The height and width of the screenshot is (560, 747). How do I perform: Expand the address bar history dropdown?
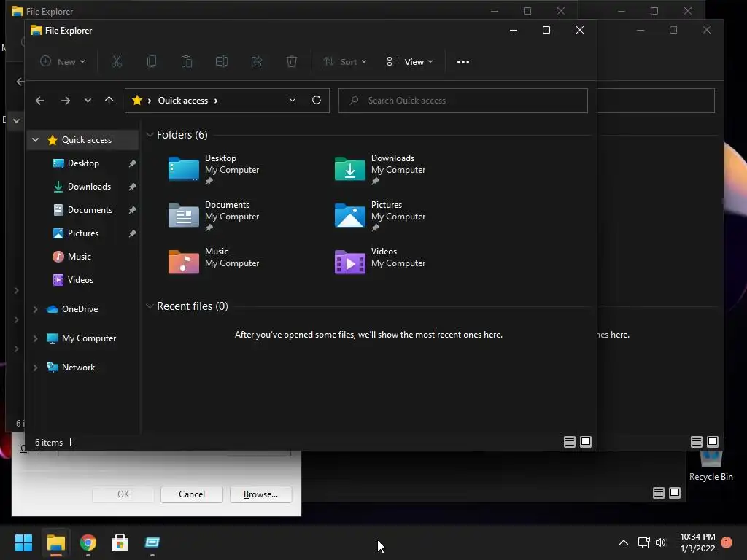pyautogui.click(x=293, y=100)
